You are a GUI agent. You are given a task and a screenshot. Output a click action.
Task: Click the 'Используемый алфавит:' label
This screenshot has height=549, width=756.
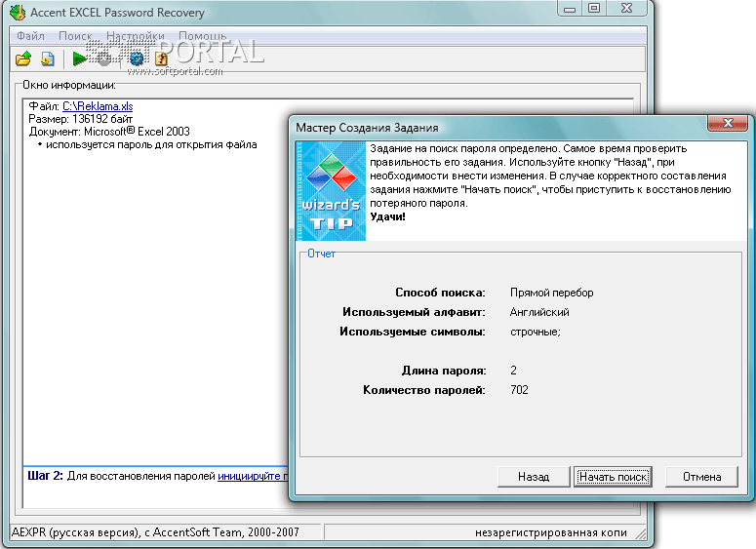pyautogui.click(x=414, y=312)
